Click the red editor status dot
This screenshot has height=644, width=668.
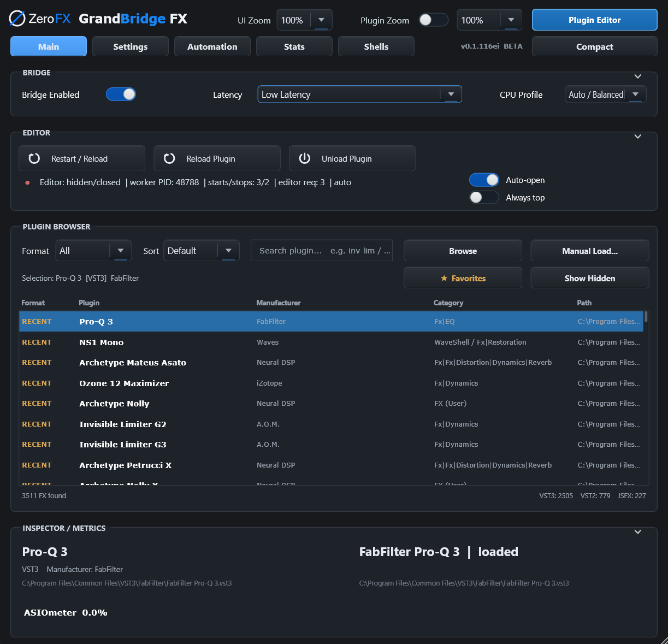click(27, 182)
